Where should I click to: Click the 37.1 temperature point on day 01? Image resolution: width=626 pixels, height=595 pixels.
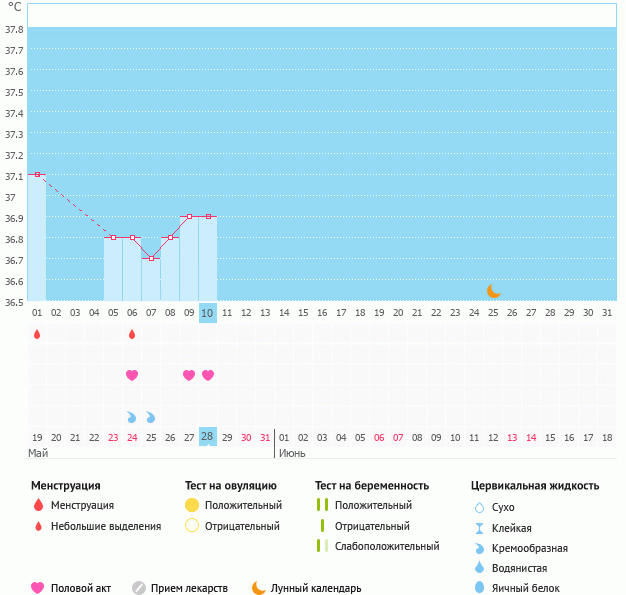point(37,175)
